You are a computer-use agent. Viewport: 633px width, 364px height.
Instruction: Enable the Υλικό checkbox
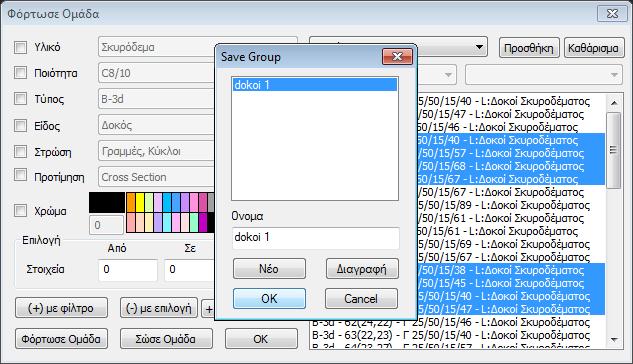tap(20, 47)
